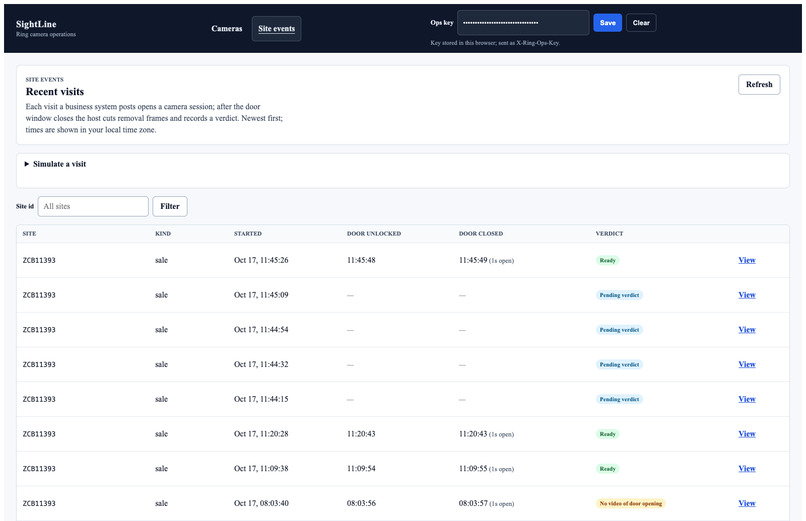Select the Ready badge on the 11:09:38 row
The image size is (806, 521).
click(x=608, y=468)
